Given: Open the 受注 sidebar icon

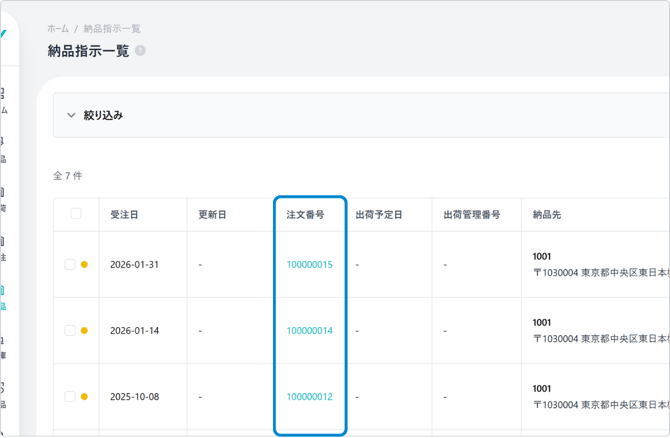Looking at the screenshot, I should (x=3, y=248).
